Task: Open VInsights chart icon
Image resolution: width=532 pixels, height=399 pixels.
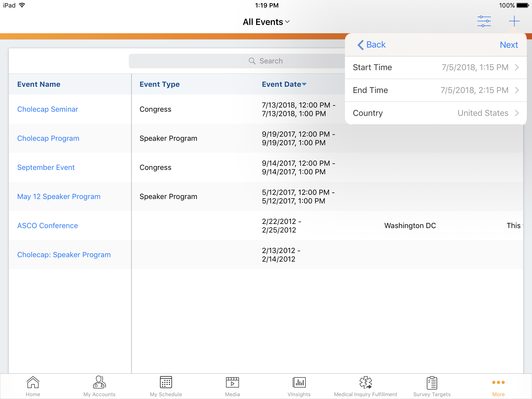Action: tap(299, 386)
